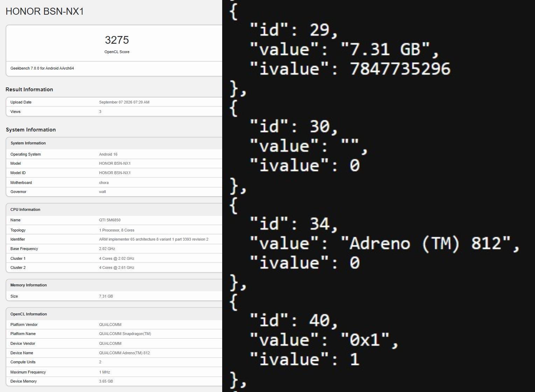This screenshot has width=535, height=392.
Task: Select the motherboard value "chora"
Action: (x=104, y=183)
